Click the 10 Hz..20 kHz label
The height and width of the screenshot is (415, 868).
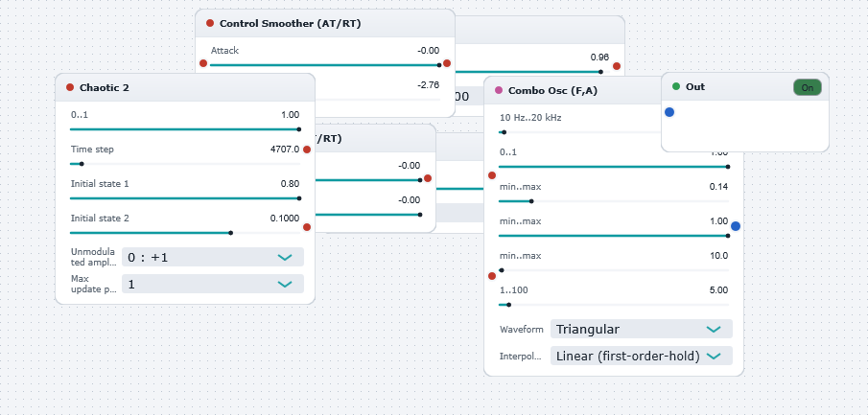pos(531,117)
